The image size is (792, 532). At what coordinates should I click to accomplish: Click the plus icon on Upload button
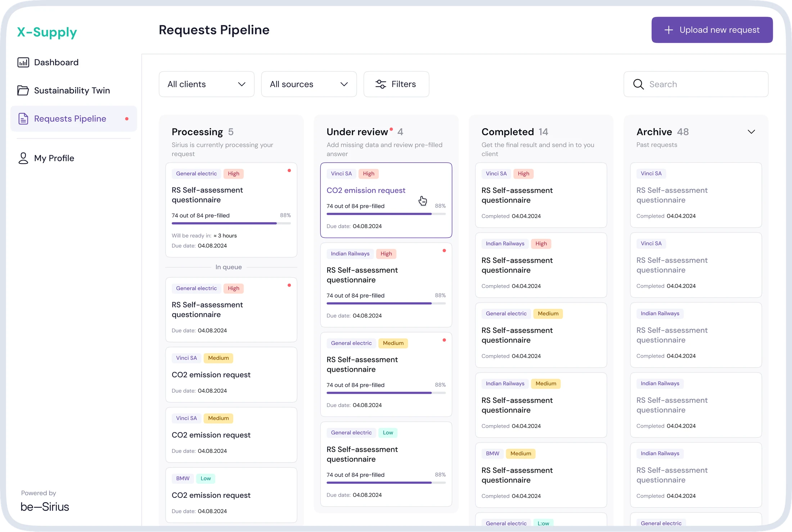669,30
